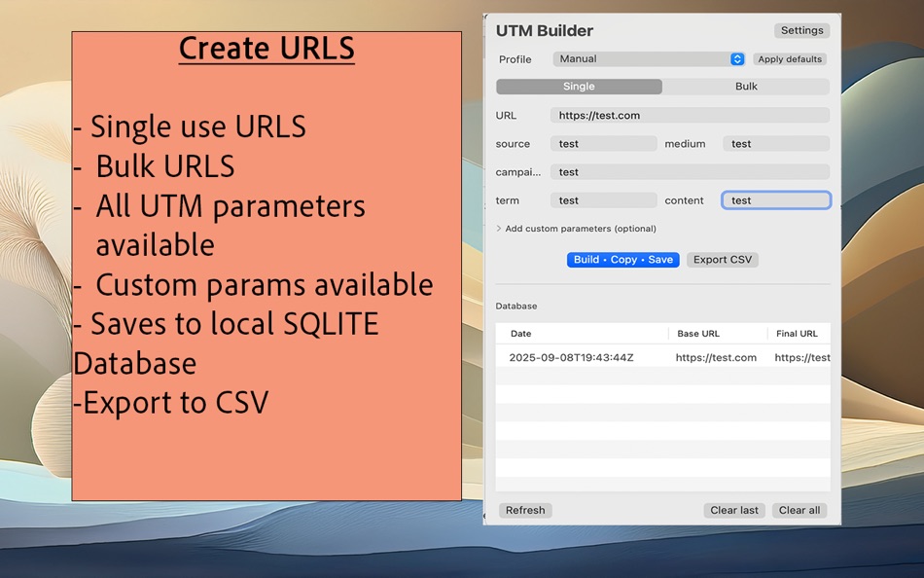Select the Single tab

578,86
